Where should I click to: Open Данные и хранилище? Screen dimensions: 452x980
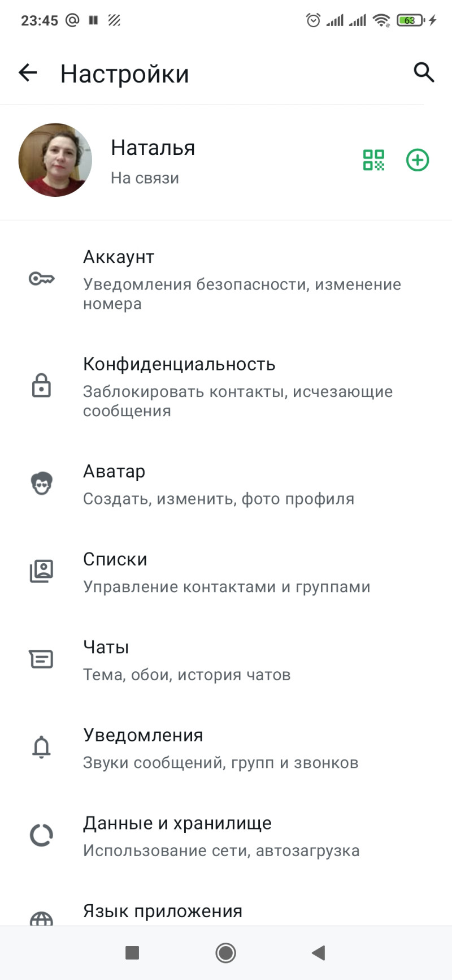pos(220,836)
